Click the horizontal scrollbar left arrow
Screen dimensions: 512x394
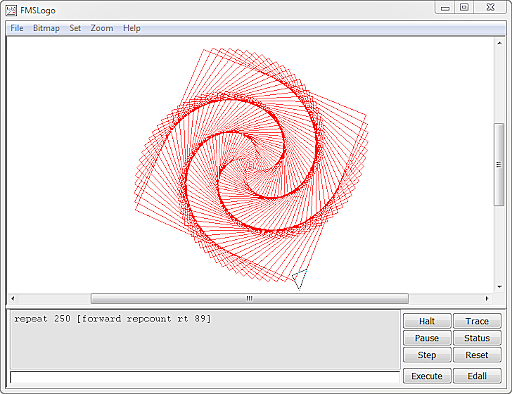(13, 298)
